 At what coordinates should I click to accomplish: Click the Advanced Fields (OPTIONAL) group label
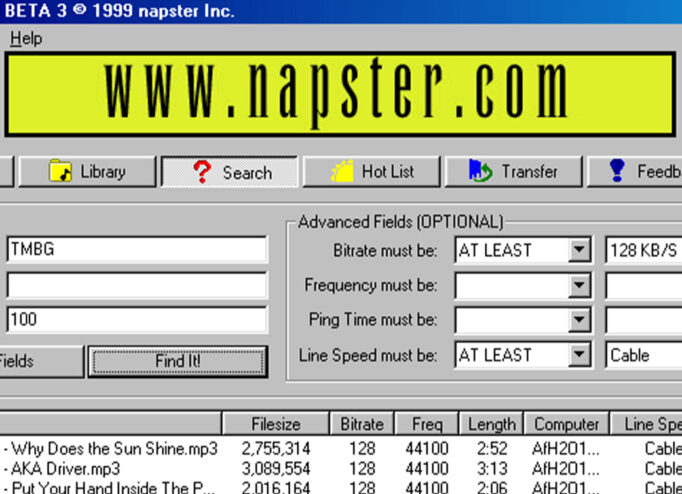pyautogui.click(x=401, y=222)
